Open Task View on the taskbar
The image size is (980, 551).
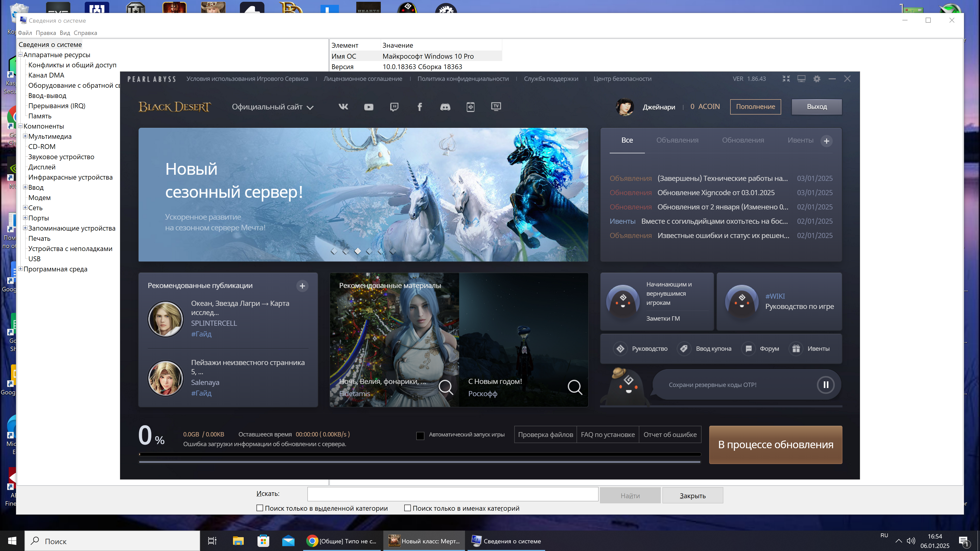coord(212,541)
